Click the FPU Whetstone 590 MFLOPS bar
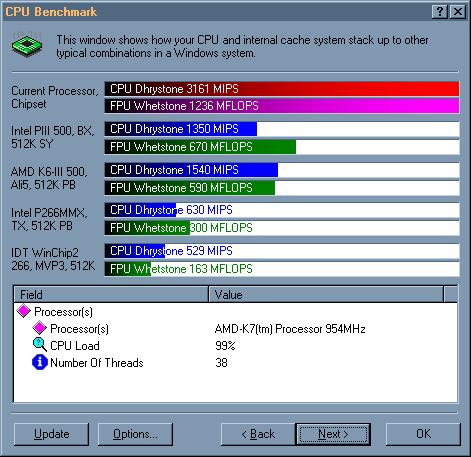This screenshot has height=457, width=471. click(x=282, y=188)
